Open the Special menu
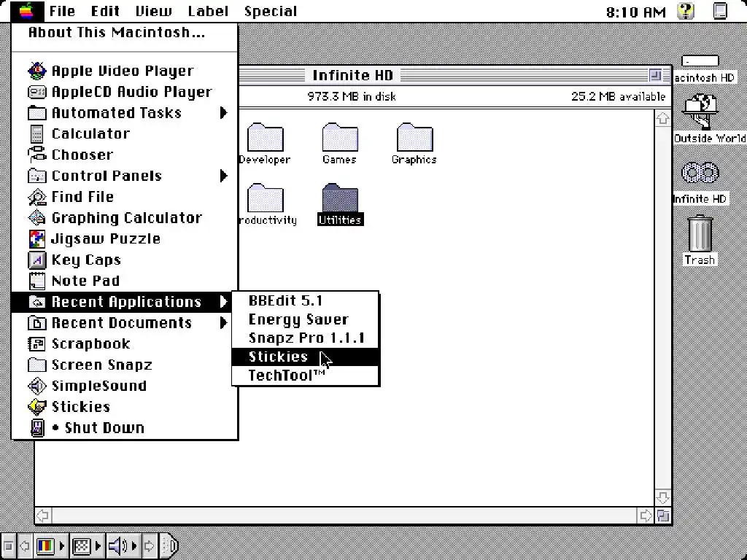This screenshot has height=560, width=747. [x=271, y=11]
